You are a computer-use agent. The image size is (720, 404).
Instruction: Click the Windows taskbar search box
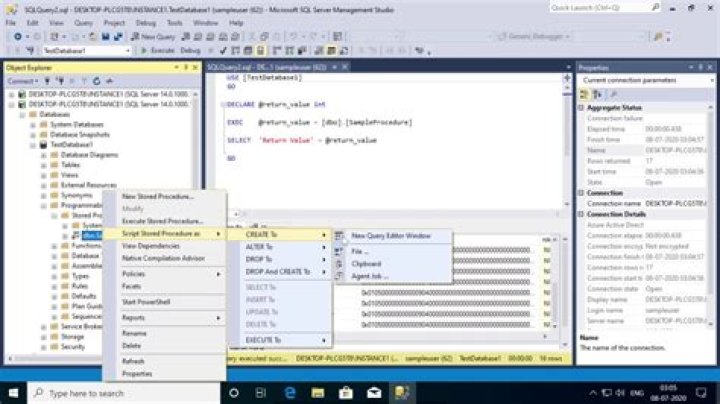coord(124,393)
